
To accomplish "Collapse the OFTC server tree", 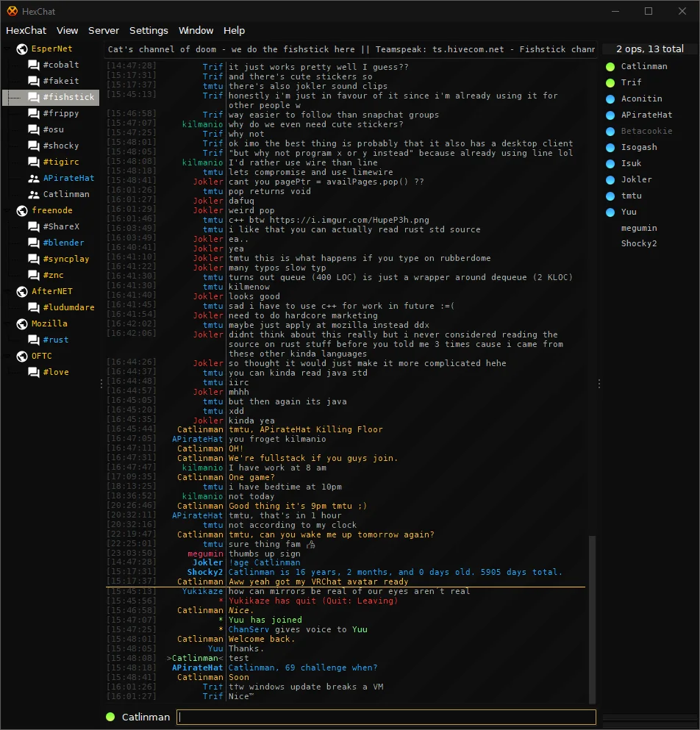I will (x=7, y=356).
